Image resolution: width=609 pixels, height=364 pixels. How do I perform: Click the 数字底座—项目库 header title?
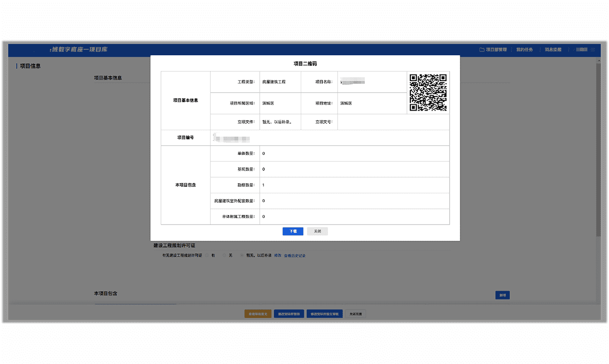[79, 49]
